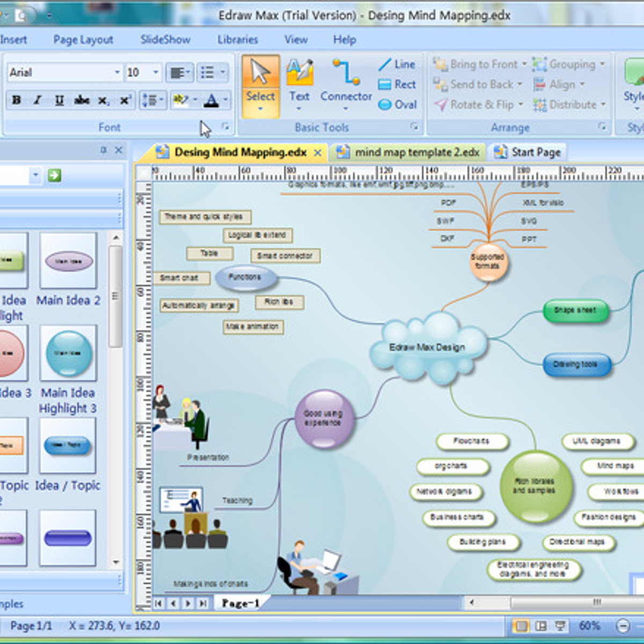Open the Arial font name dropdown
This screenshot has width=644, height=644.
[x=118, y=72]
